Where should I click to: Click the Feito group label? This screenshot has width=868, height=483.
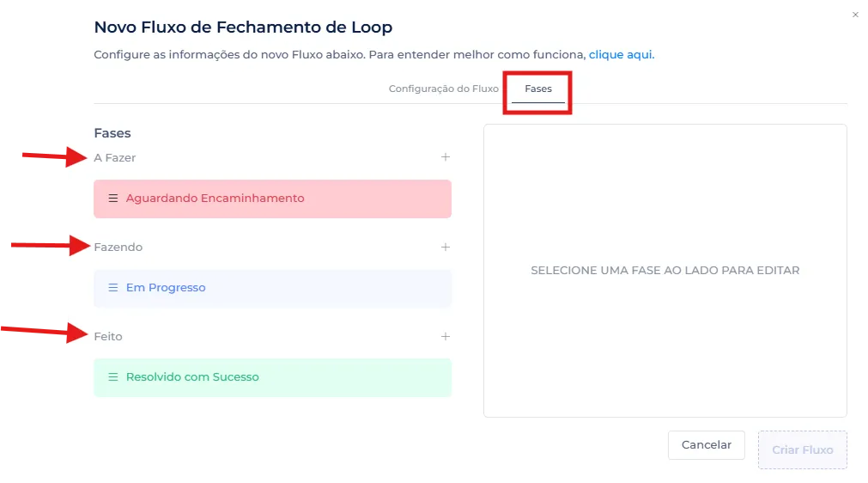click(x=108, y=337)
